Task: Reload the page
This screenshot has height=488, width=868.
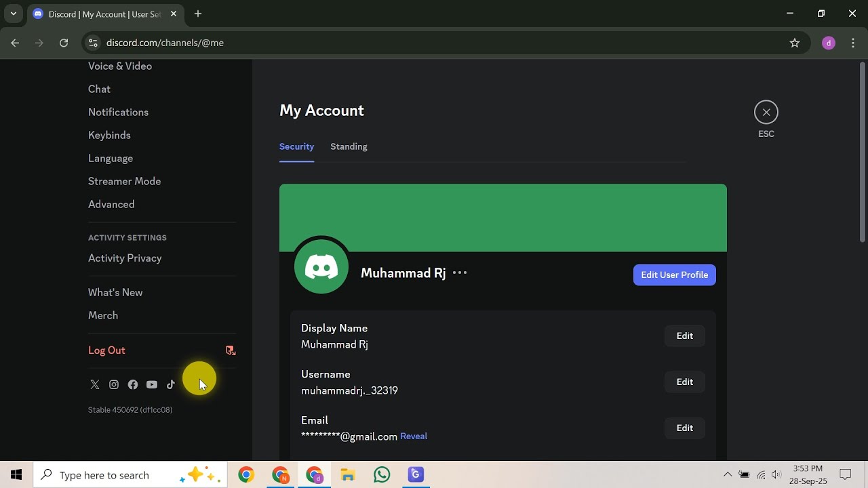Action: tap(64, 43)
